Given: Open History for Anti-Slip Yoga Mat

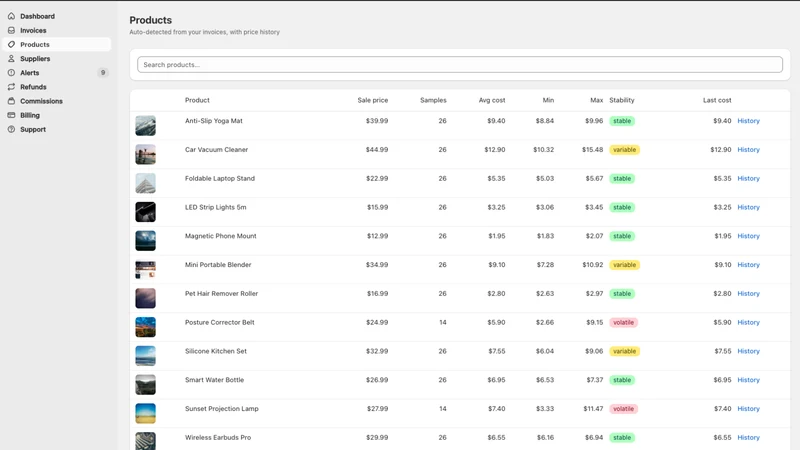Looking at the screenshot, I should tap(748, 121).
